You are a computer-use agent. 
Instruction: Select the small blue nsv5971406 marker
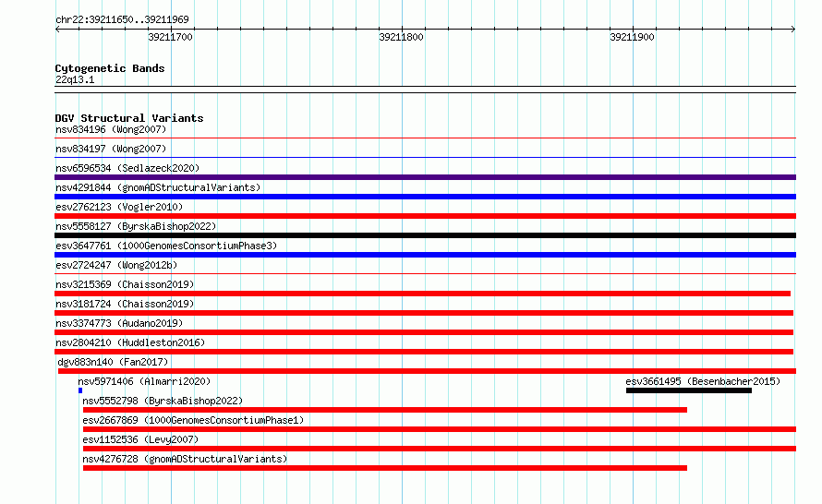(80, 390)
